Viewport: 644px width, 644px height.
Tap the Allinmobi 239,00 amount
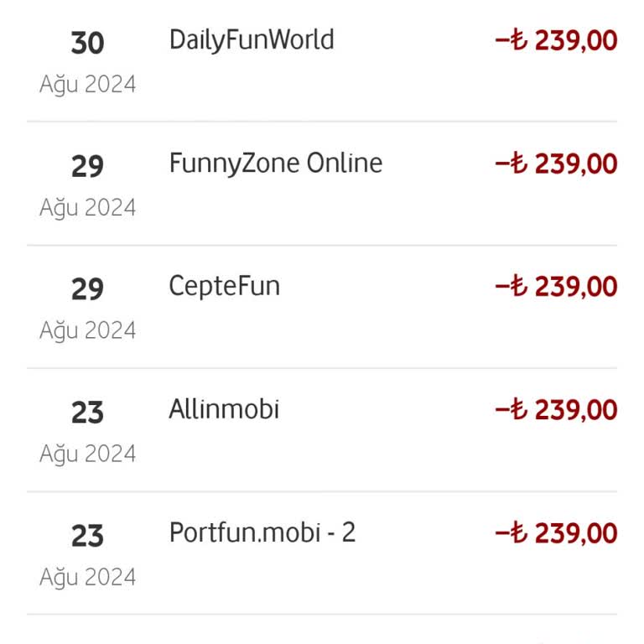point(557,410)
